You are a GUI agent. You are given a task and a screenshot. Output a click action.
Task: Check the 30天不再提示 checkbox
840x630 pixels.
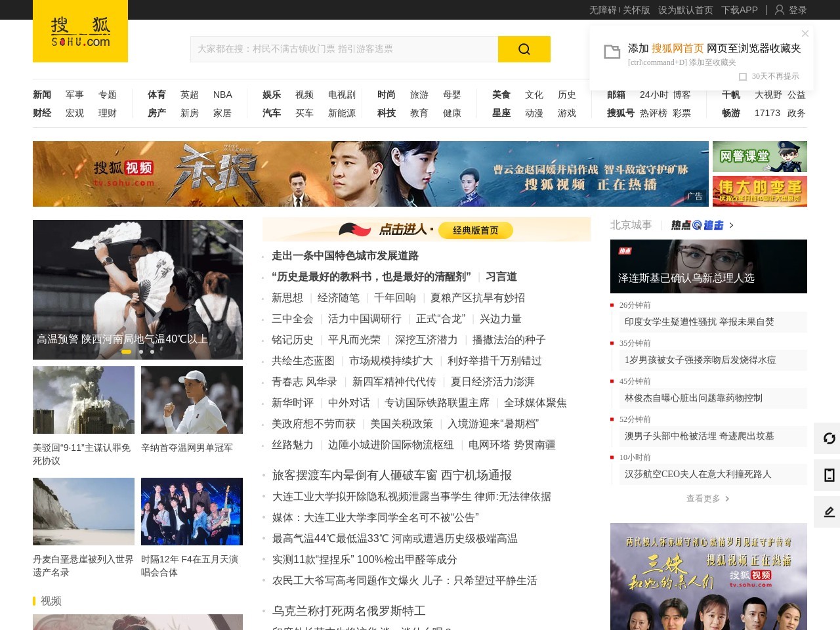(743, 77)
